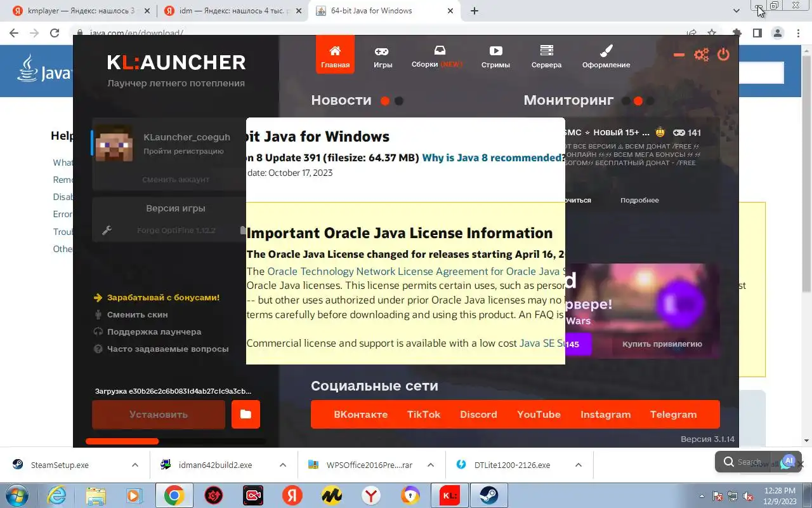812x508 pixels.
Task: Click the Пройти регистрацию link
Action: (183, 151)
